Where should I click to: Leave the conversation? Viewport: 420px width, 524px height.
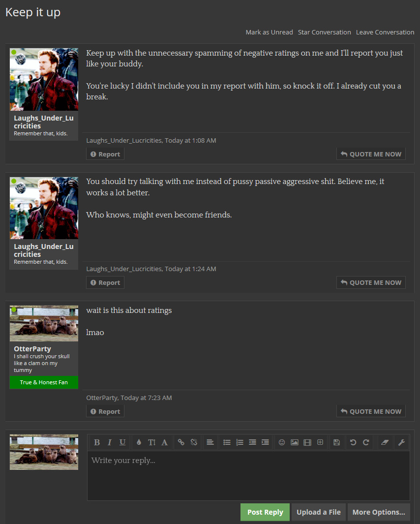(385, 32)
